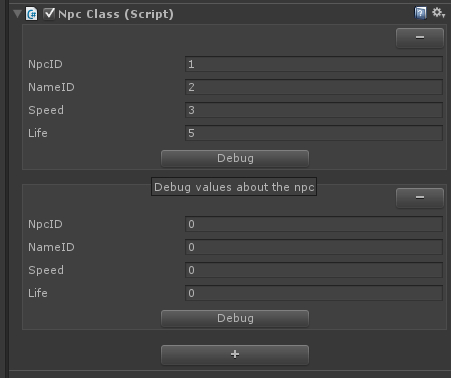This screenshot has width=451, height=378.
Task: Select the second NPC's NpcID field
Action: (314, 224)
